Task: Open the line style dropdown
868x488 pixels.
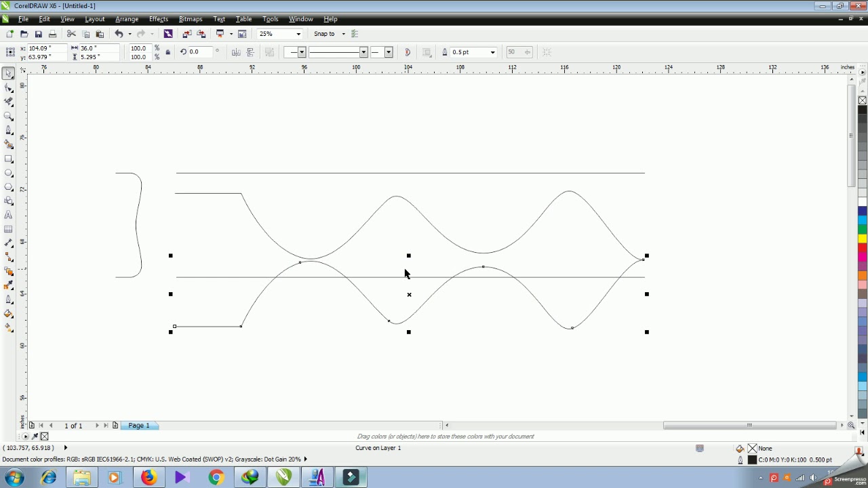Action: pyautogui.click(x=363, y=52)
